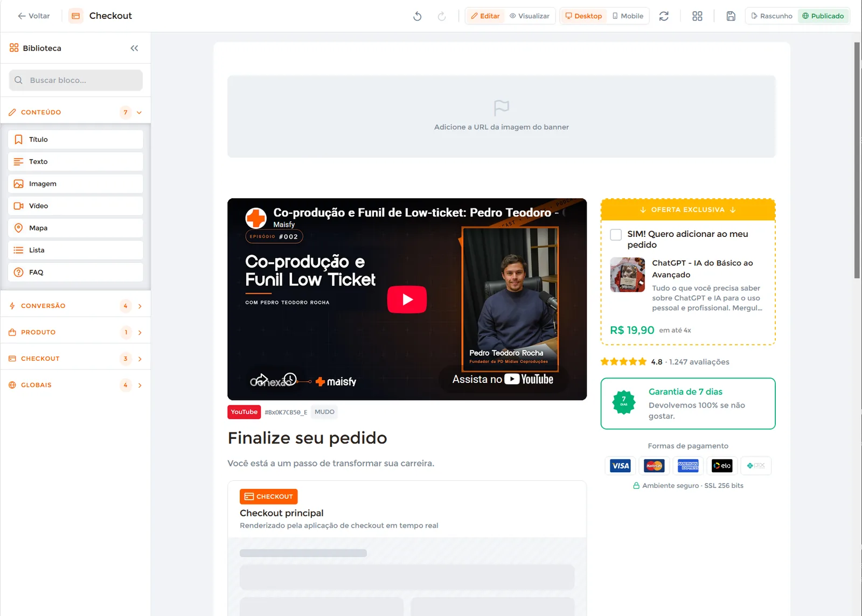Select Desktop view
This screenshot has height=616, width=862.
pyautogui.click(x=583, y=16)
